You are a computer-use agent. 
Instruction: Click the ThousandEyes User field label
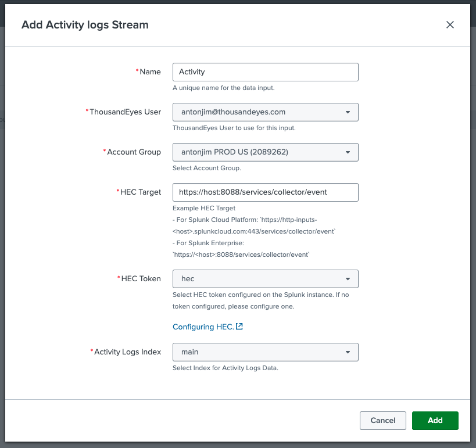125,112
